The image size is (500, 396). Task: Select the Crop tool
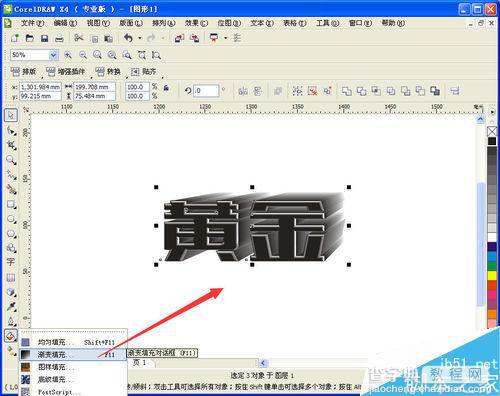11,145
